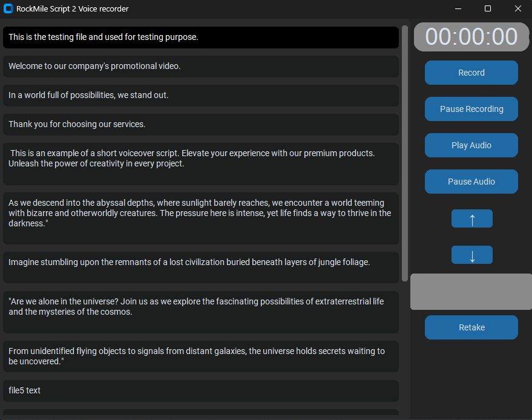The width and height of the screenshot is (532, 420).
Task: Click the Retake button
Action: (471, 327)
